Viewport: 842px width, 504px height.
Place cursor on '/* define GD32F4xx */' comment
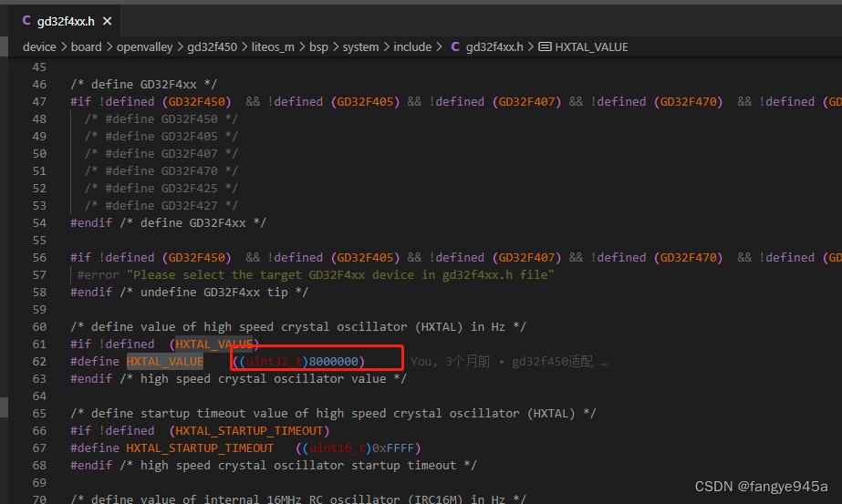point(143,84)
